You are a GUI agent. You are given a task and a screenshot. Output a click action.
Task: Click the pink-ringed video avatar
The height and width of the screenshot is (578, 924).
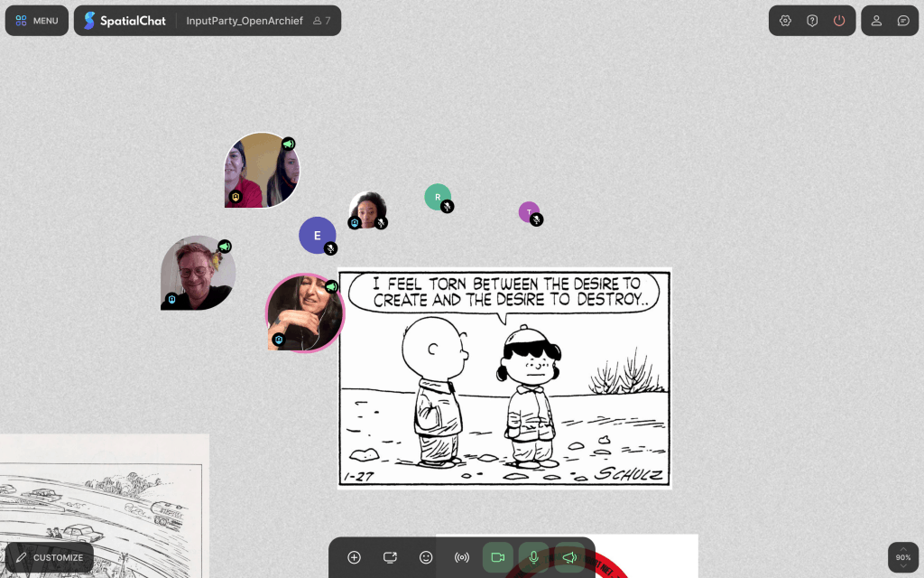click(x=305, y=312)
